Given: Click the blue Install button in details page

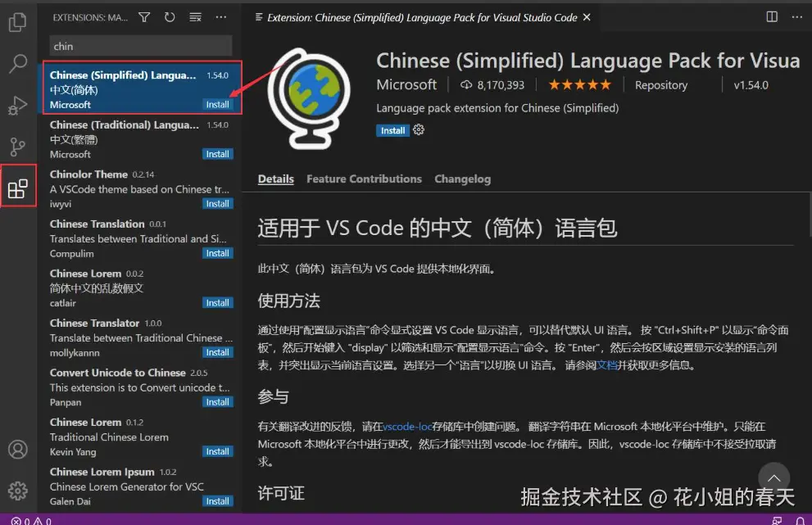Looking at the screenshot, I should point(392,130).
